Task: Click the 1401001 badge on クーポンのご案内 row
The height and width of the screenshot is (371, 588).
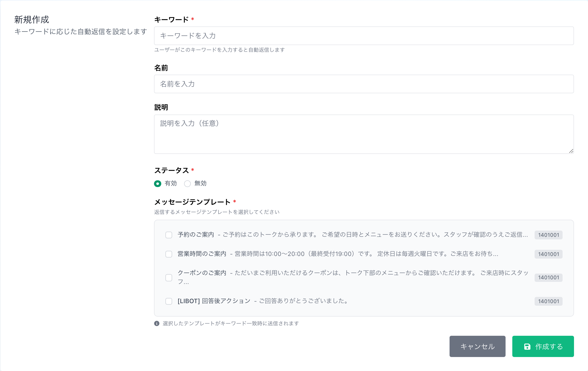Action: pos(549,277)
